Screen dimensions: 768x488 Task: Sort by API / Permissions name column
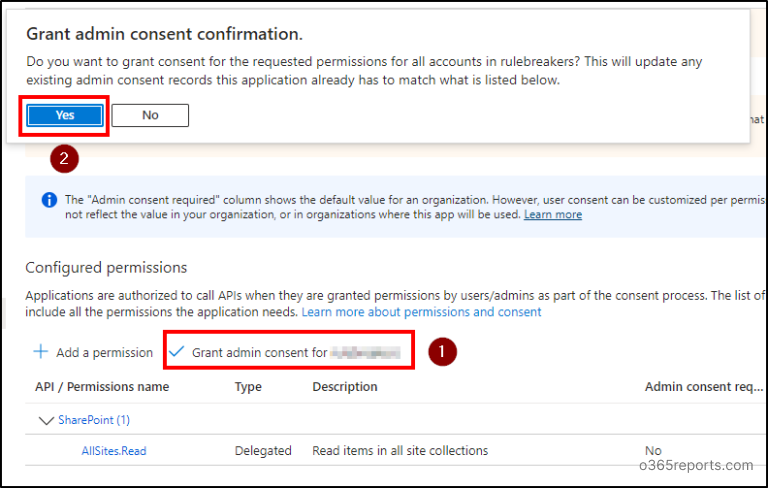tap(102, 387)
